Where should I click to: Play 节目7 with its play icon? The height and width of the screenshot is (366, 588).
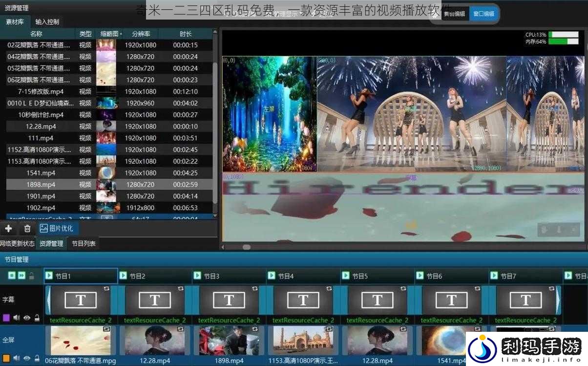pos(494,276)
